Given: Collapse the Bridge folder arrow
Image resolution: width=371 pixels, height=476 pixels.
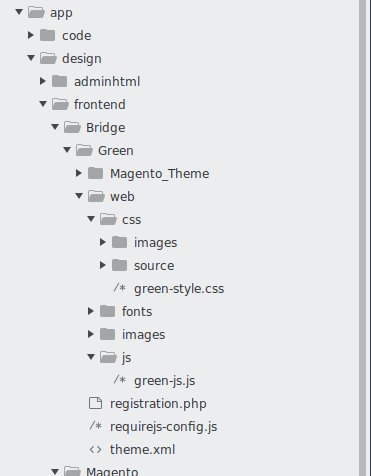Looking at the screenshot, I should [55, 127].
